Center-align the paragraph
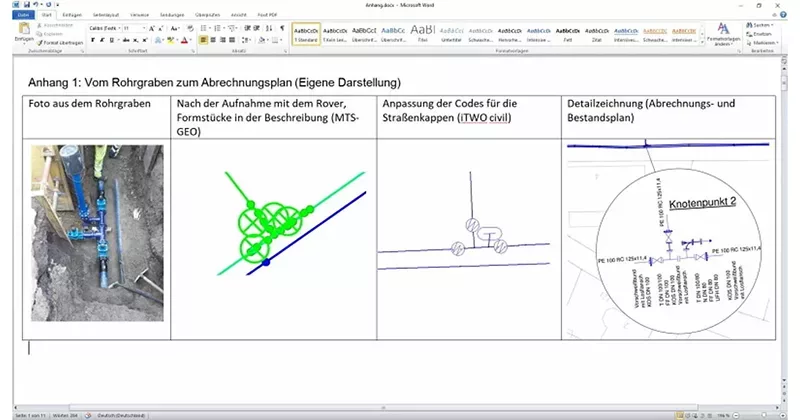This screenshot has width=800, height=420. pos(213,40)
